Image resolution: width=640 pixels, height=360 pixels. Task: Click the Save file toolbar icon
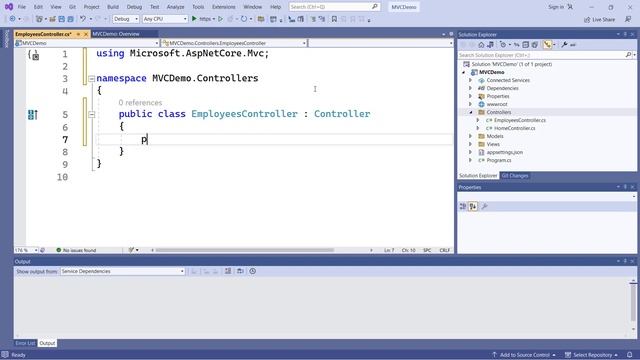62,19
